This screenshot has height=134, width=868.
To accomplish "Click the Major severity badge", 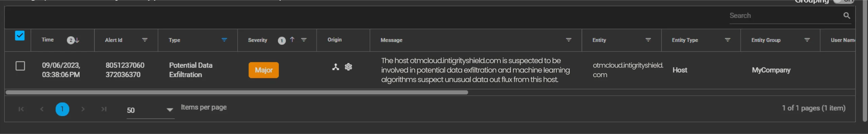I will tap(263, 70).
